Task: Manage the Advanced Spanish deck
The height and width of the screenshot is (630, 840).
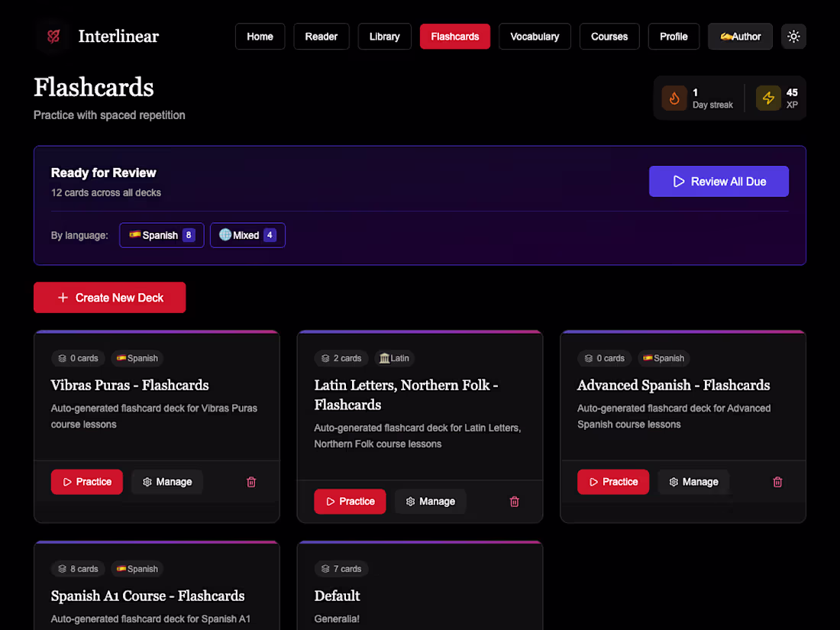Action: [x=693, y=482]
